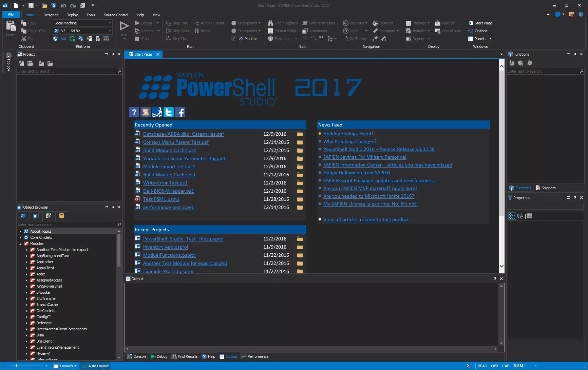
Task: Pin the Object Browser auto-hide toggle
Action: click(x=113, y=207)
